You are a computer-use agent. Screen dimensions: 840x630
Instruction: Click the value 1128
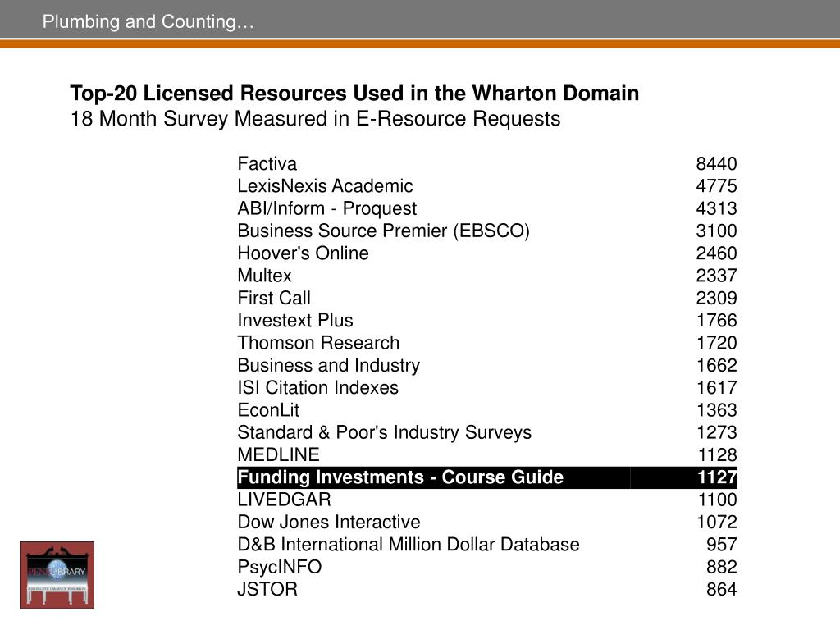tap(717, 455)
